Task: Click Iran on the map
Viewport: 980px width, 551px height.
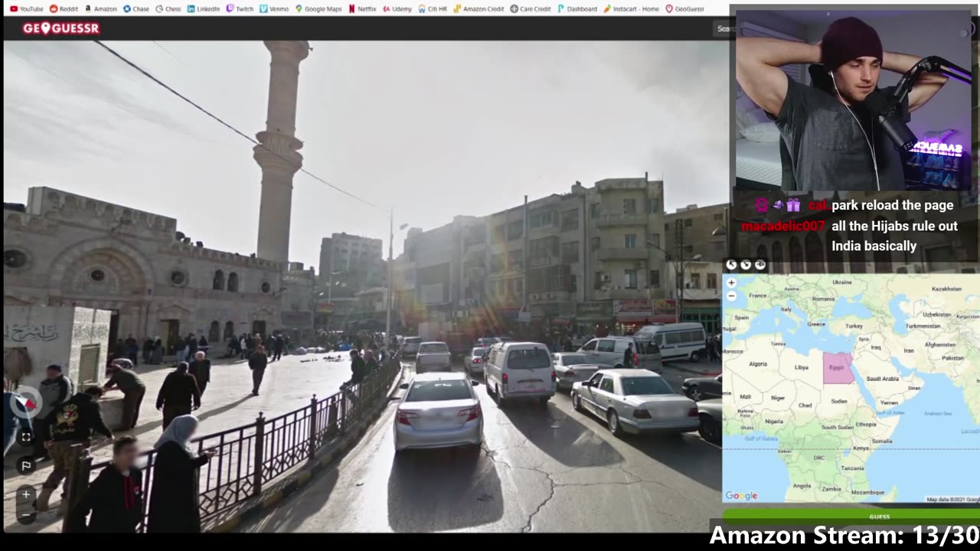Action: (909, 350)
